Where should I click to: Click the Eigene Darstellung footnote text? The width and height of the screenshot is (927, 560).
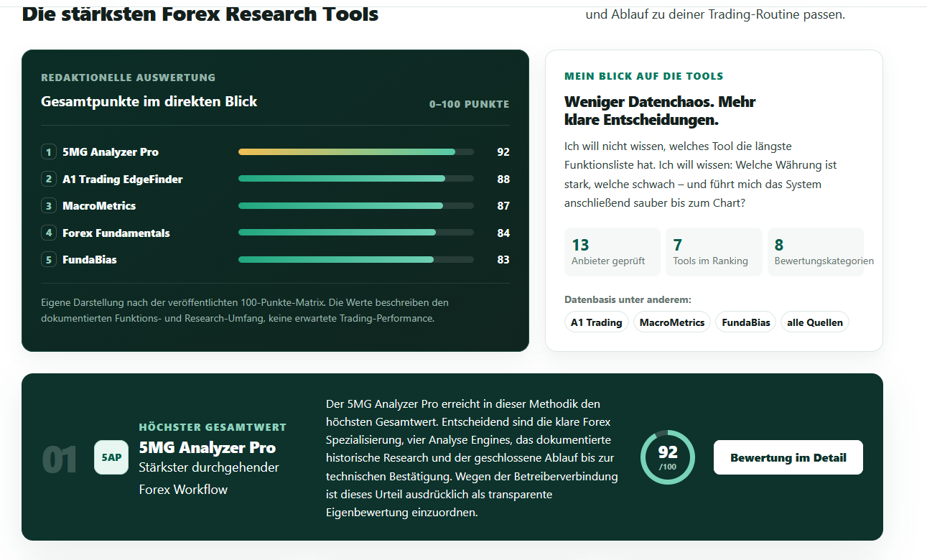(245, 310)
